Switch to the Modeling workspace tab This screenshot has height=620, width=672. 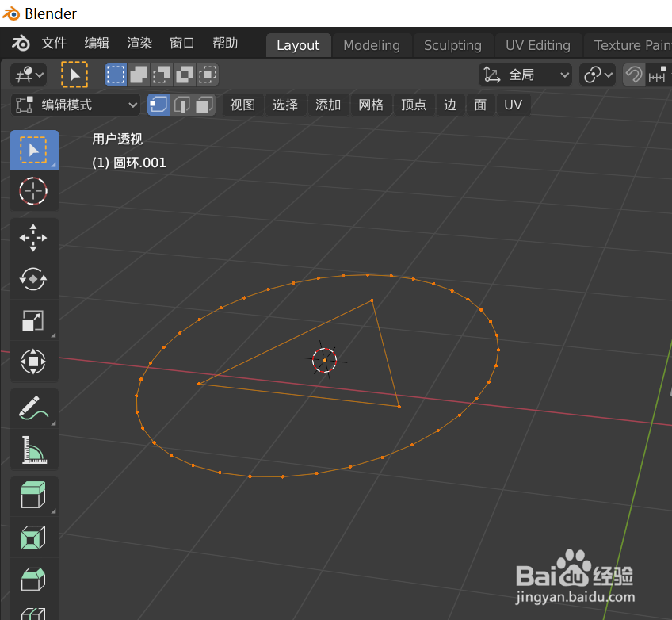coord(372,45)
